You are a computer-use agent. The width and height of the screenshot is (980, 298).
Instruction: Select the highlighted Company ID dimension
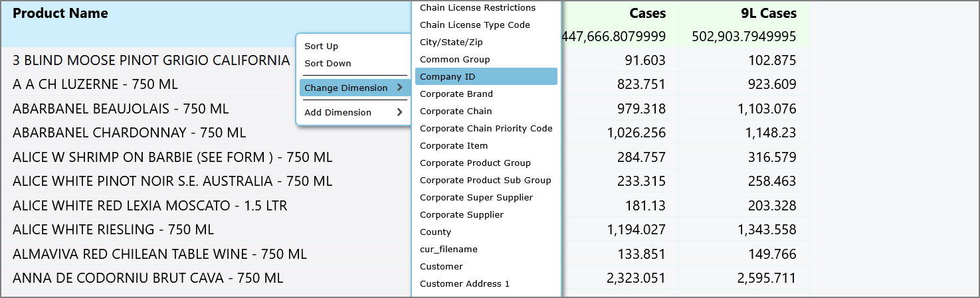click(x=486, y=76)
